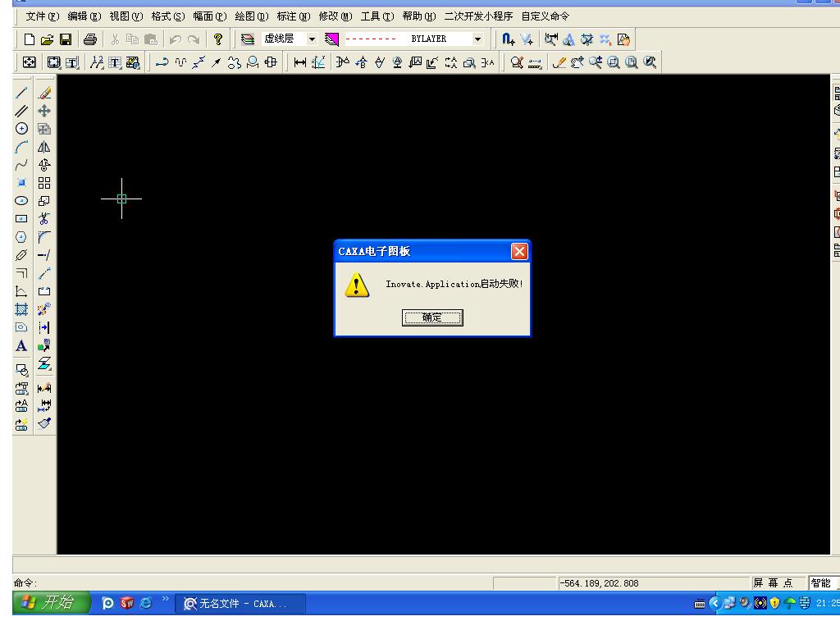
Task: Open the 绘图(D) menu
Action: [x=252, y=16]
